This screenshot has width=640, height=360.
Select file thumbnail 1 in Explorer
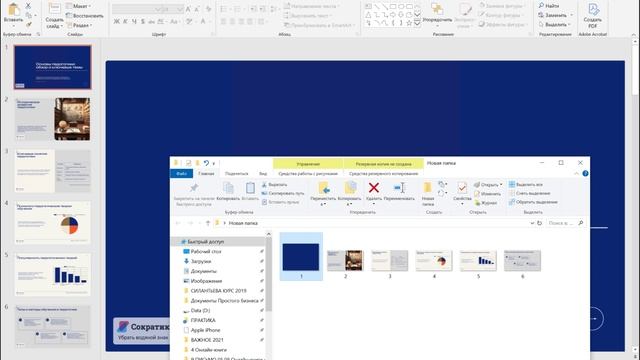pyautogui.click(x=301, y=257)
